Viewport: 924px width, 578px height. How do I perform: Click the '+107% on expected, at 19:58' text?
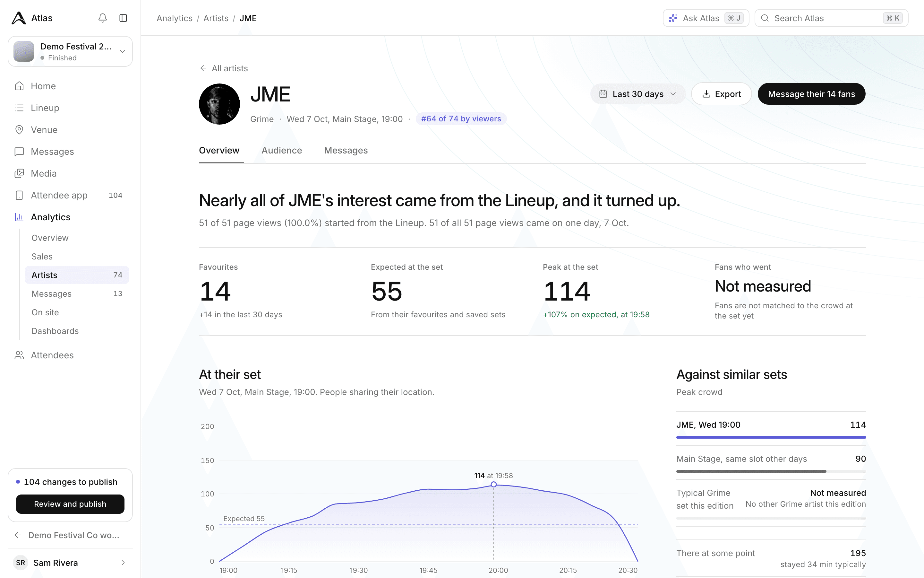click(596, 314)
